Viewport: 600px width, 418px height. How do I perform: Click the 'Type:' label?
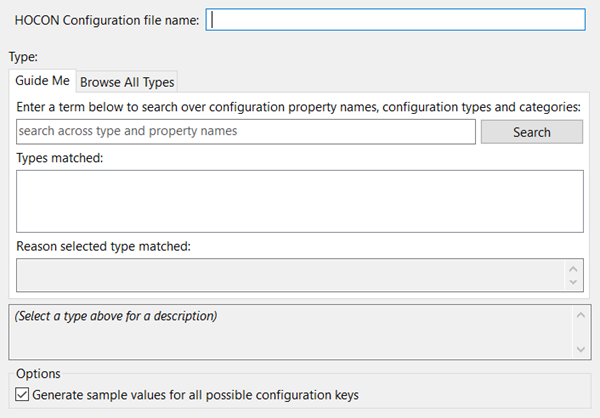pos(23,57)
